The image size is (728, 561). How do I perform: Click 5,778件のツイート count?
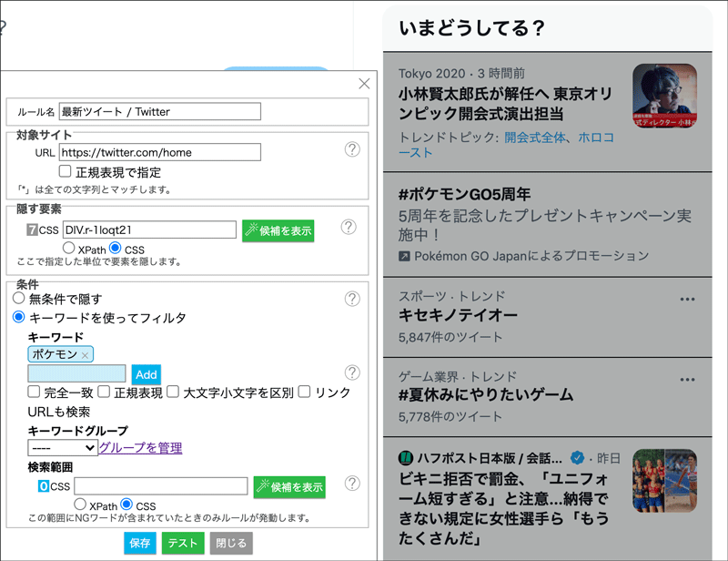click(450, 416)
